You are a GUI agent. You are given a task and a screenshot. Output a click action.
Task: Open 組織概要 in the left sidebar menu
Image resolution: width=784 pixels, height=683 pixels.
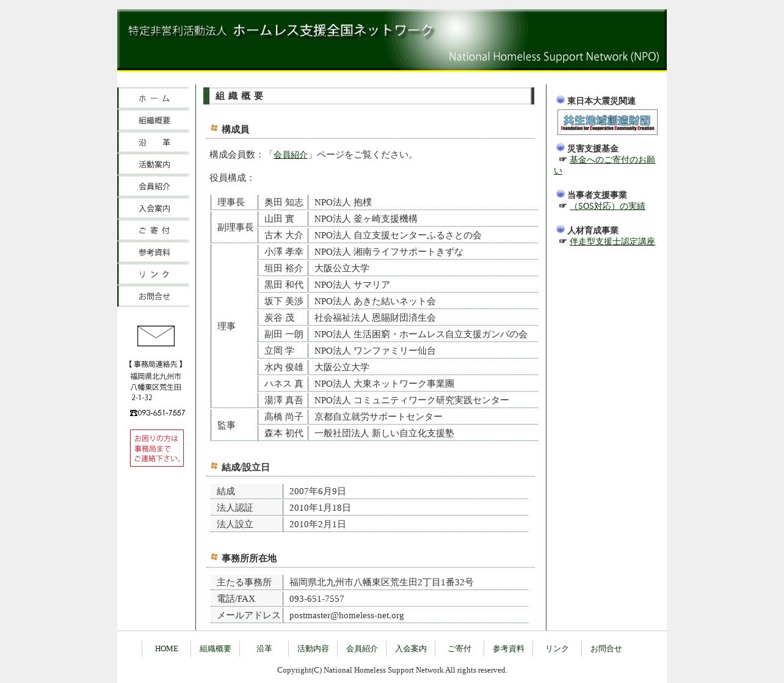point(154,120)
